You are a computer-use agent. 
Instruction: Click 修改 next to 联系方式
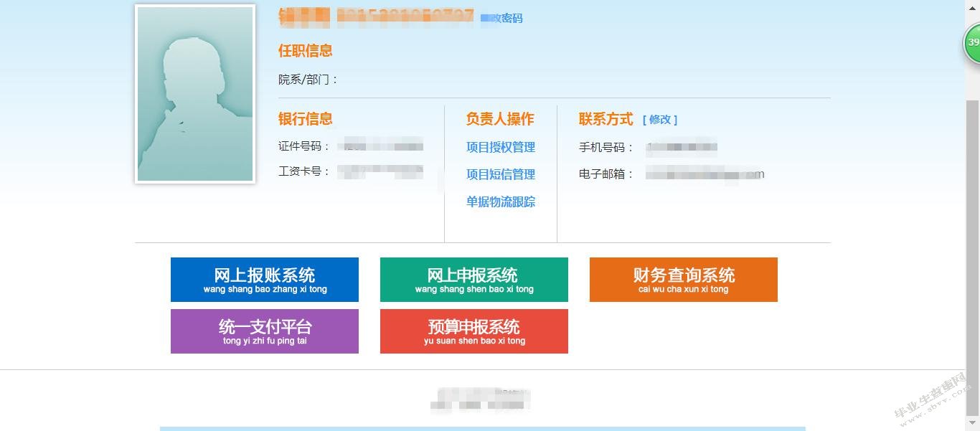(x=660, y=120)
